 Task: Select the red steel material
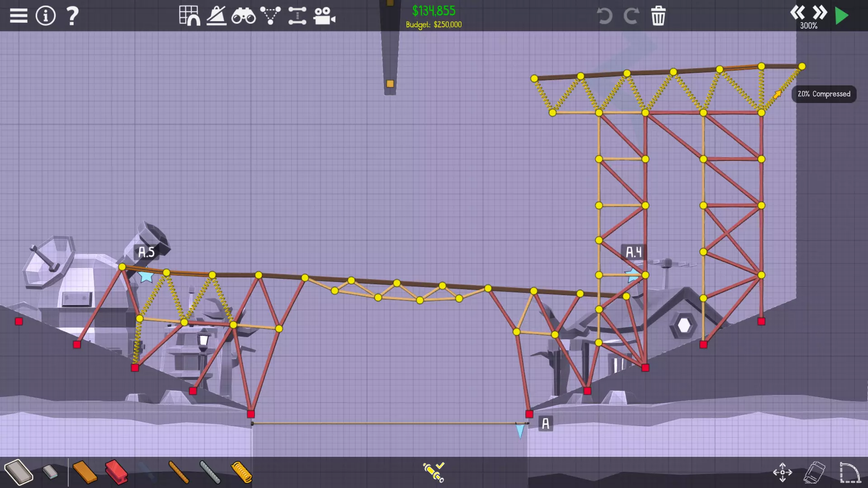pyautogui.click(x=116, y=472)
